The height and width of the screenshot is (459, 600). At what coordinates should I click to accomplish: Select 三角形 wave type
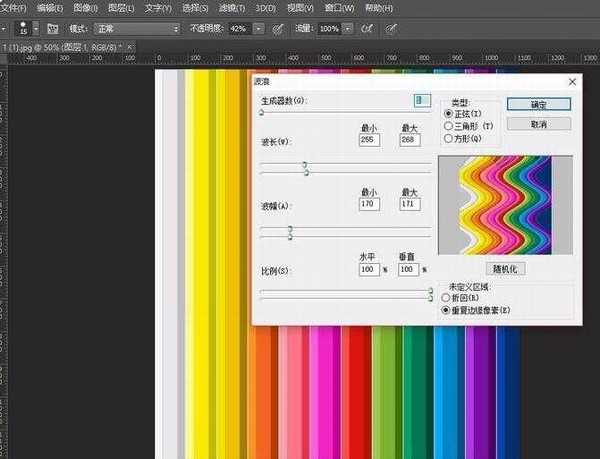click(x=448, y=127)
